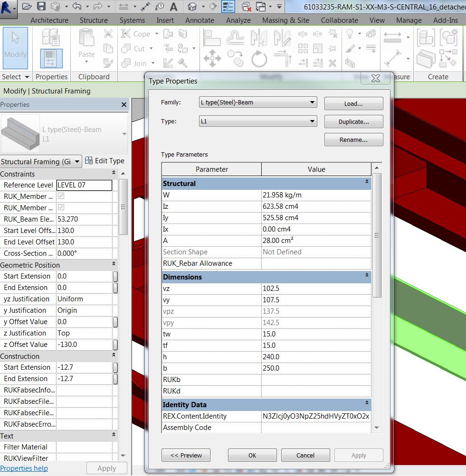Collapse the Constraints section in Properties
Screen dimensions: 466x476
114,172
